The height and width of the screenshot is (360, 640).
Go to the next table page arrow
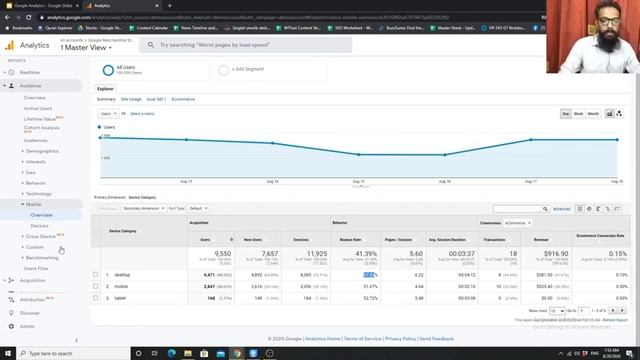pyautogui.click(x=622, y=311)
